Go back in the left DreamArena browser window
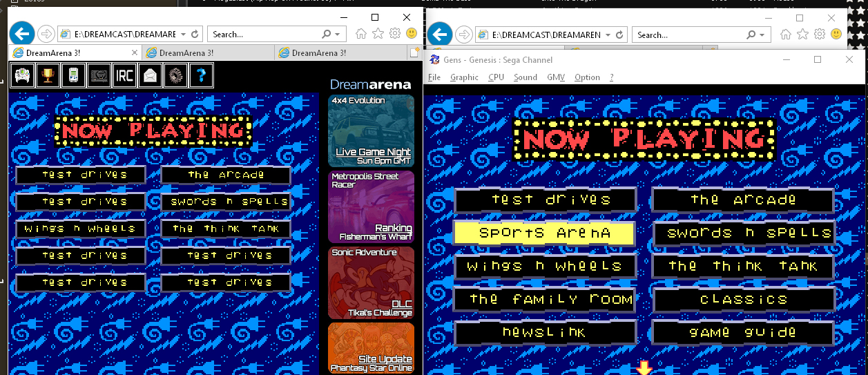 click(x=22, y=33)
